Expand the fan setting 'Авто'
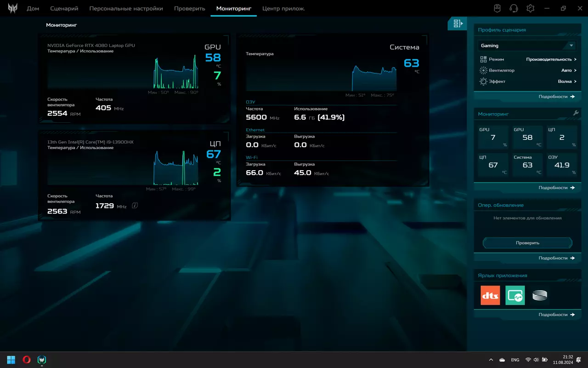Image resolution: width=588 pixels, height=368 pixels. 569,70
